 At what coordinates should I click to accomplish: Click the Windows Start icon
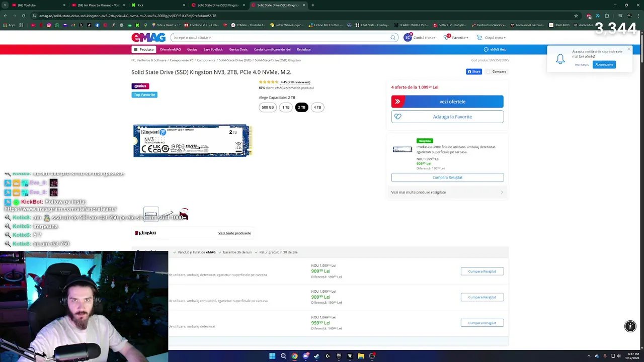pos(272,356)
